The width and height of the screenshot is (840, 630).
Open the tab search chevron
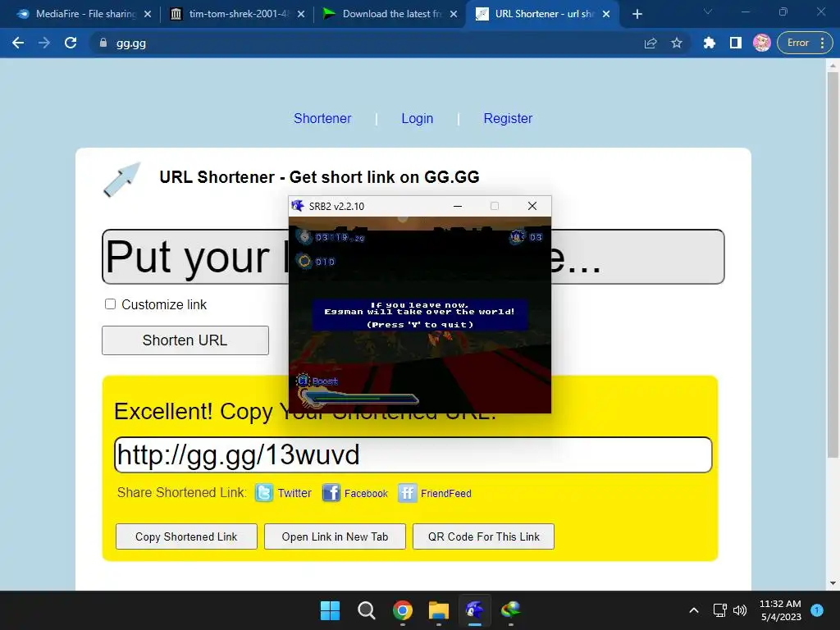(708, 11)
